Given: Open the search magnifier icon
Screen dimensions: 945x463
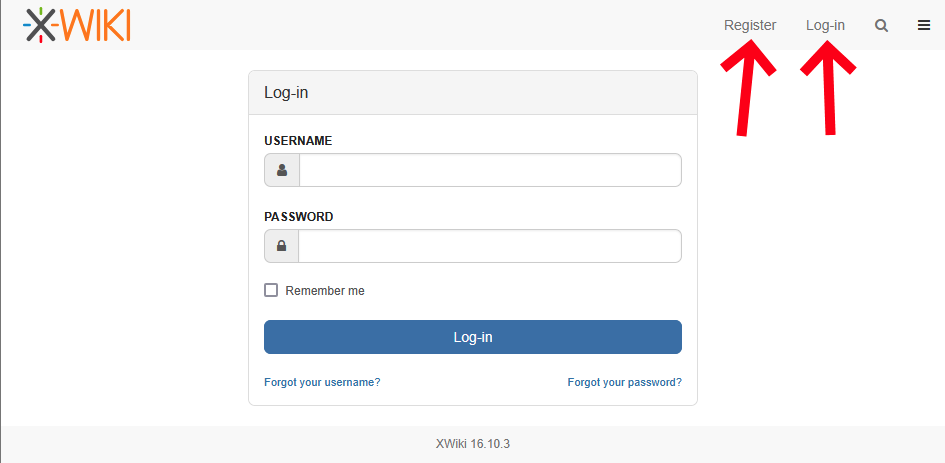Looking at the screenshot, I should tap(881, 25).
